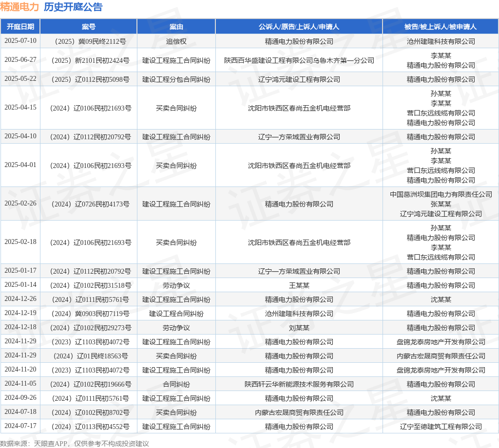Click date cell 2025-04-01
Screen dimensions: 499x448
[20, 165]
